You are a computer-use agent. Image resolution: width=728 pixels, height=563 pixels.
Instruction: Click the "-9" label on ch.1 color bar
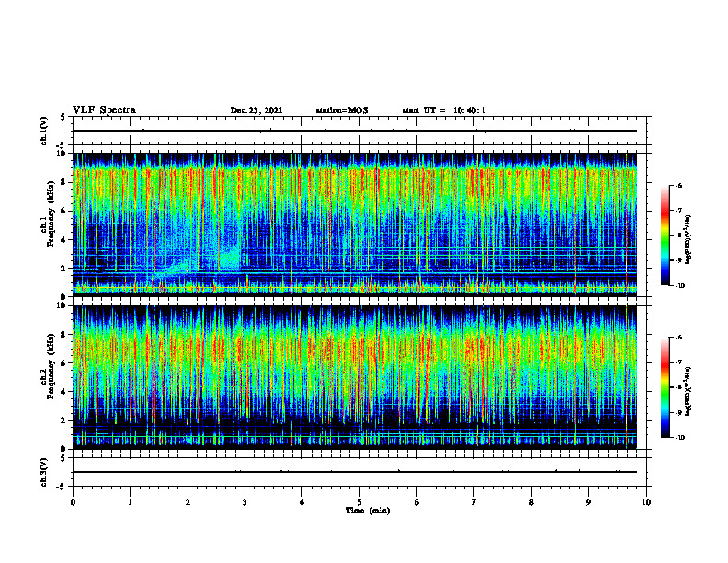click(x=678, y=260)
